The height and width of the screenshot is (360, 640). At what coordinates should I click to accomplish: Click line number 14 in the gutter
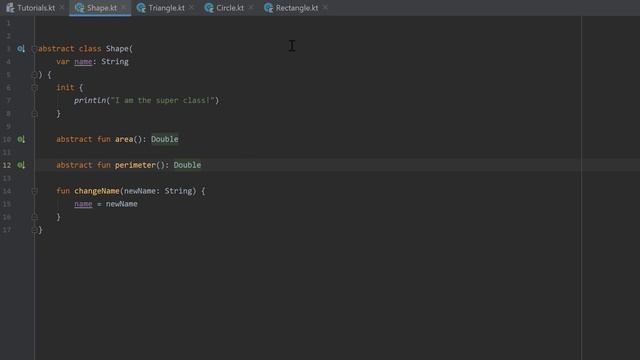7,191
